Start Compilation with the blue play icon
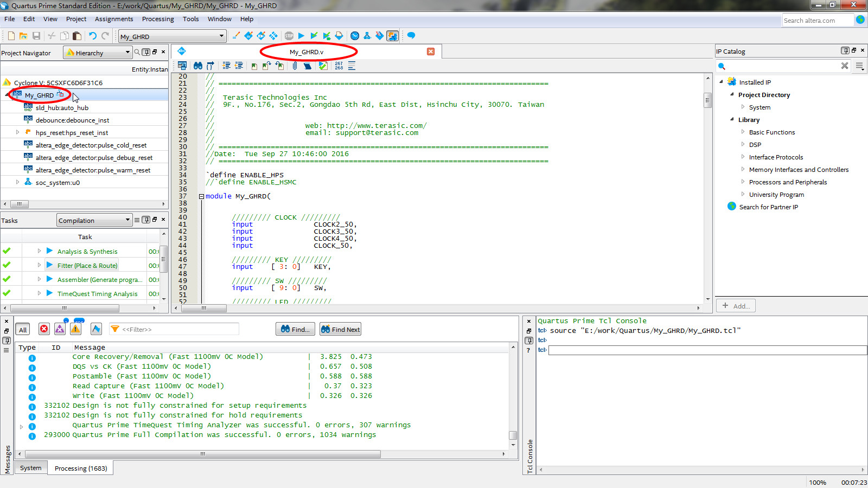Viewport: 868px width, 488px height. 302,36
